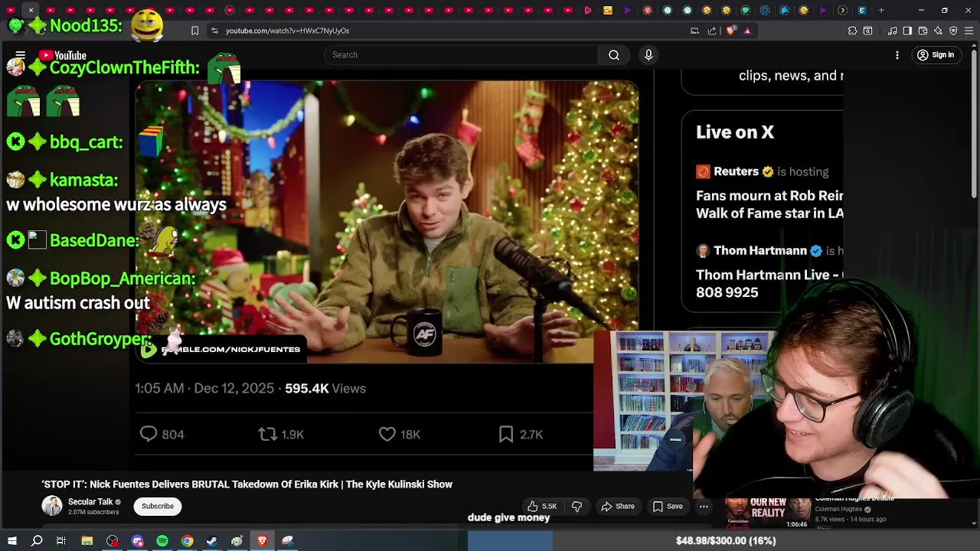Open the Our New Reality recommended video thumbnail
Image resolution: width=980 pixels, height=551 pixels.
(768, 513)
